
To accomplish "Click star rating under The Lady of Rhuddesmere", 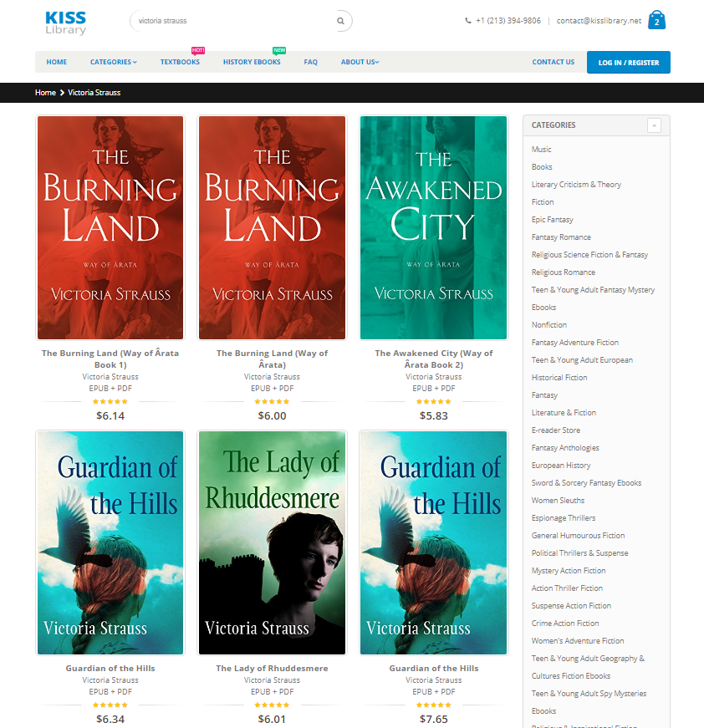I will pyautogui.click(x=272, y=705).
